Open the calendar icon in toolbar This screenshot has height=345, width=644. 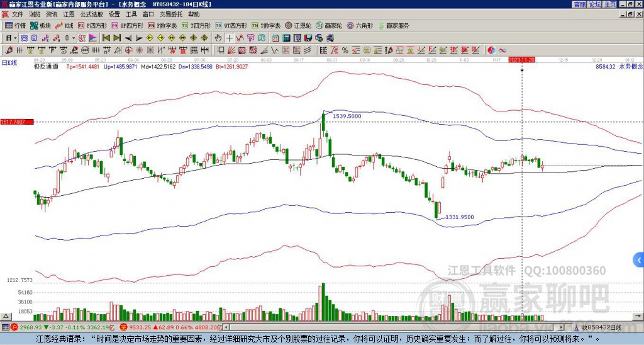tap(275, 38)
